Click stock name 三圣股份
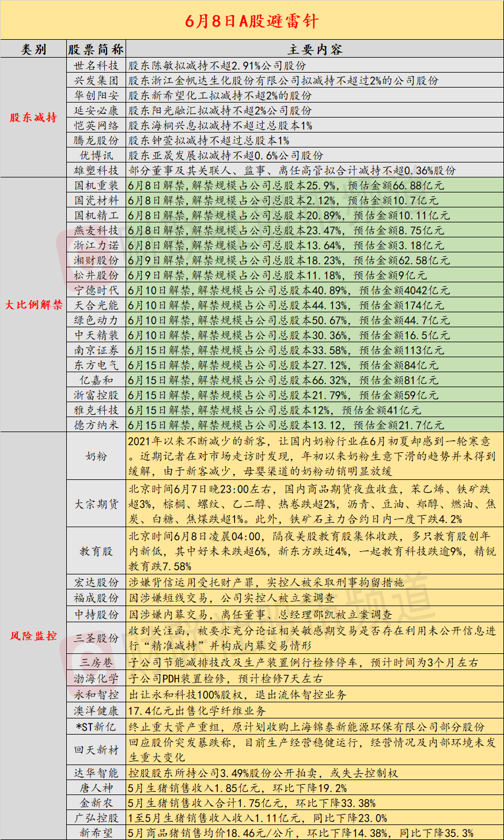The width and height of the screenshot is (504, 840). click(x=96, y=638)
